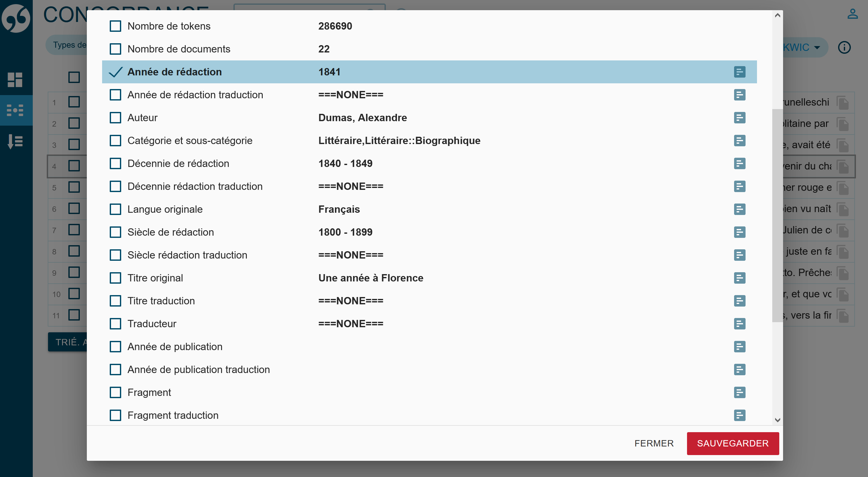The width and height of the screenshot is (868, 477).
Task: Click the Année de publication row icon
Action: [739, 347]
